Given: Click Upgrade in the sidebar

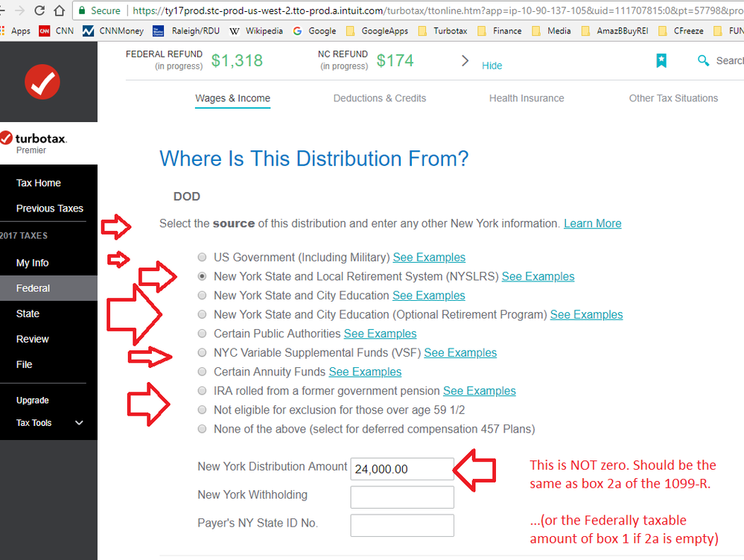Looking at the screenshot, I should (x=32, y=400).
